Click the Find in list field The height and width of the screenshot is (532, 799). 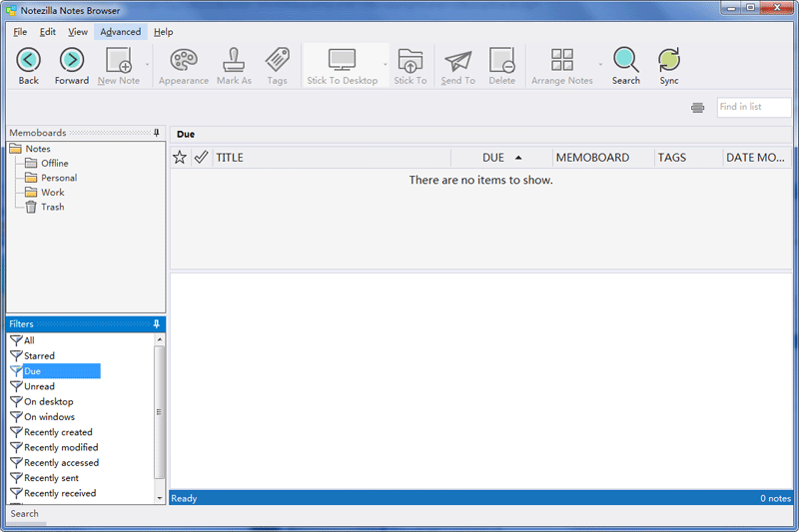754,107
